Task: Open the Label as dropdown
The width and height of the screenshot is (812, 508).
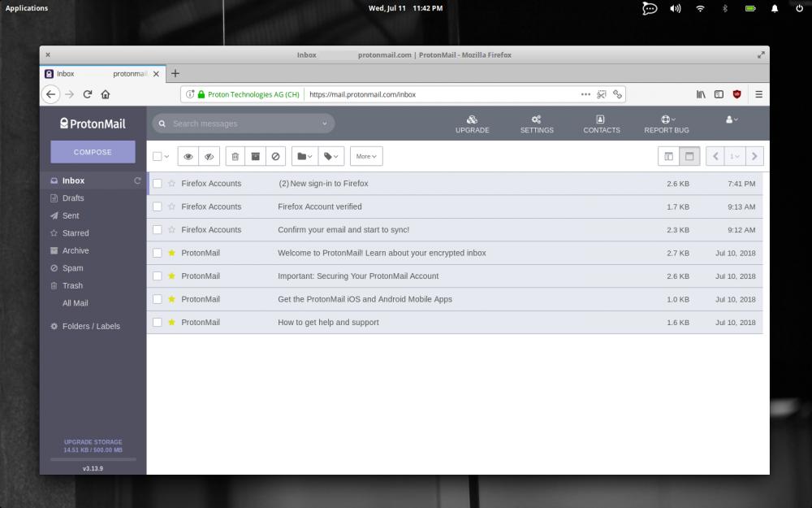Action: tap(331, 156)
